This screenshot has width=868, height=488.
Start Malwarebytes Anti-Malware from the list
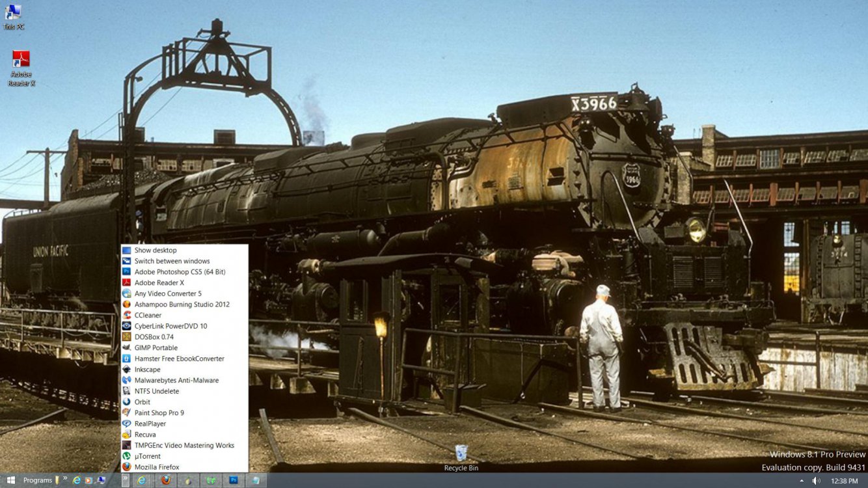[x=176, y=381]
